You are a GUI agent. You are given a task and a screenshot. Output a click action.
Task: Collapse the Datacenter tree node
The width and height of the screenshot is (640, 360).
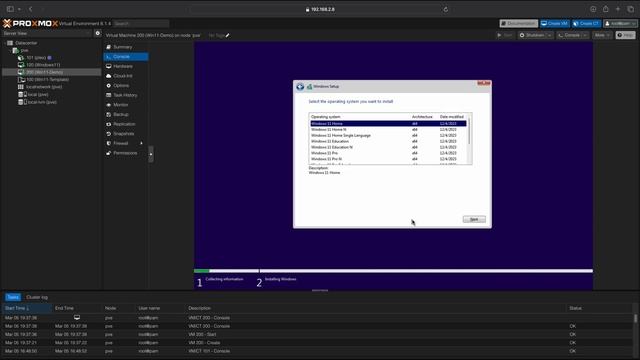pyautogui.click(x=5, y=43)
